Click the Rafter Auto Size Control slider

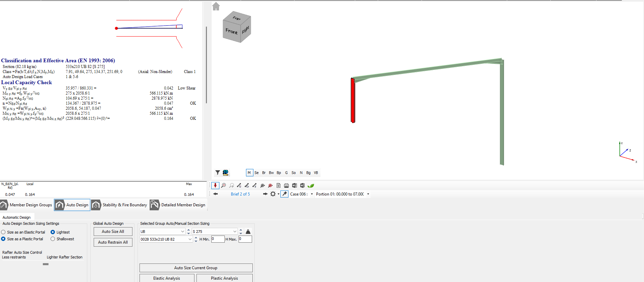(x=46, y=264)
